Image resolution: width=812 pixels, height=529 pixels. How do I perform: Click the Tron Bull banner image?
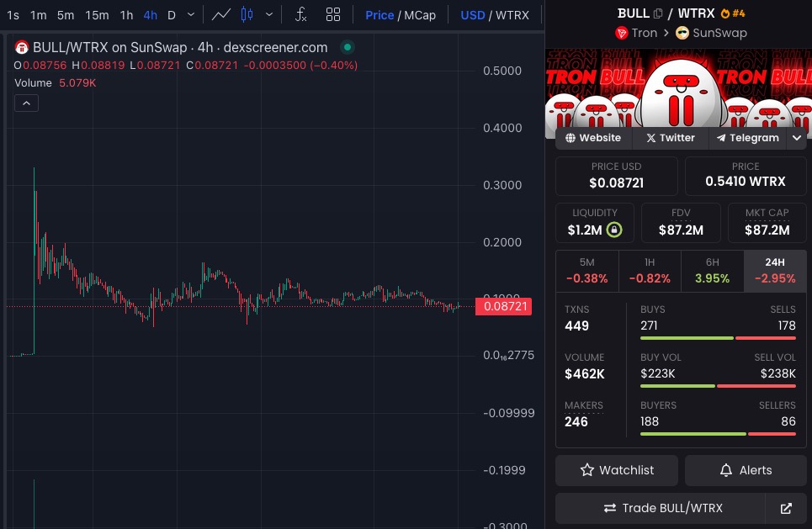coord(678,88)
